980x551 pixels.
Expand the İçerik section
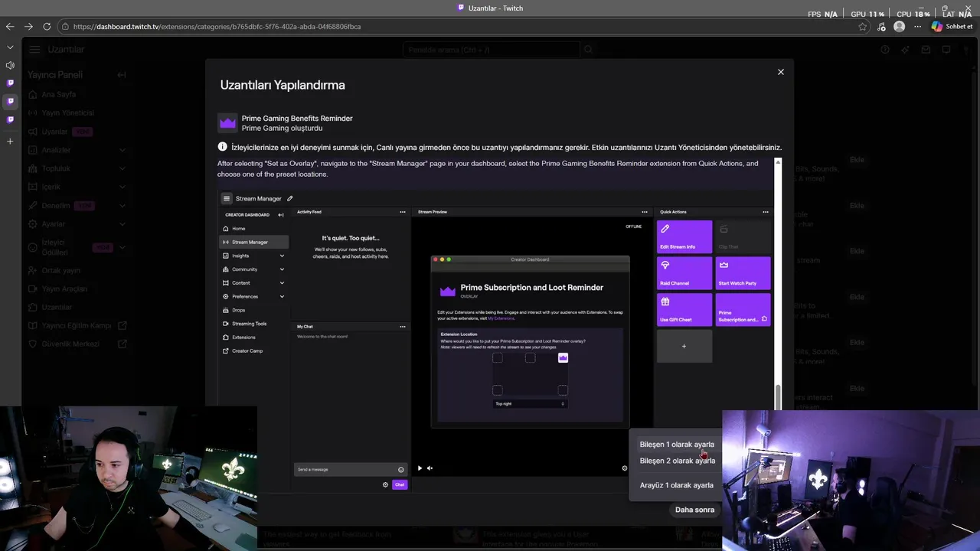click(122, 187)
